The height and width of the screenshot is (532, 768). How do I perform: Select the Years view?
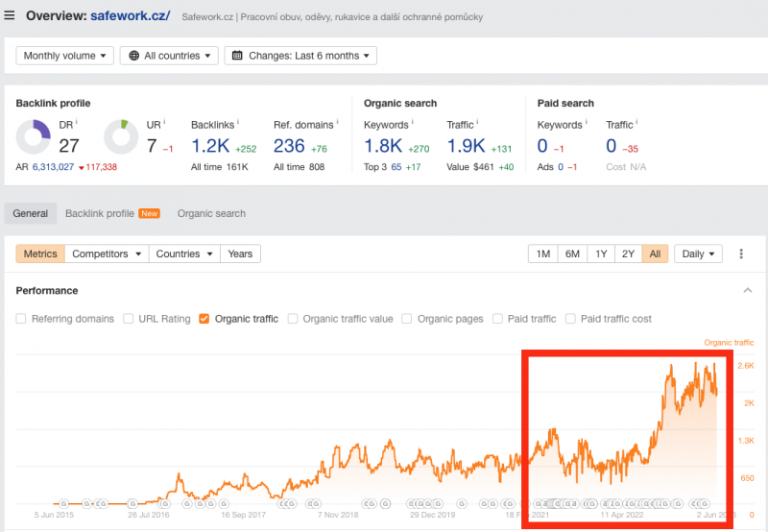[240, 254]
